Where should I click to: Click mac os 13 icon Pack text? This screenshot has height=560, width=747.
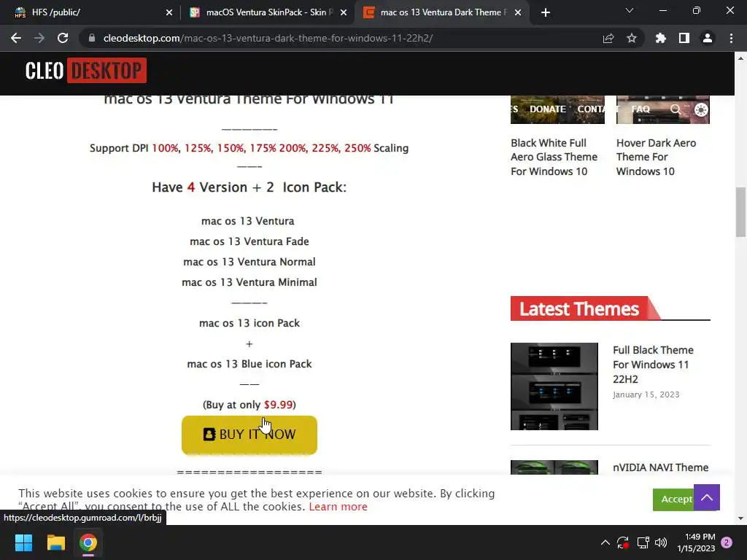pyautogui.click(x=249, y=323)
